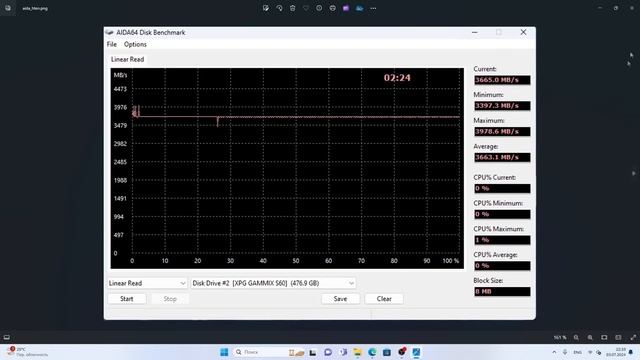Click the fullscreen arrows icon in Photos footer

coord(633,338)
